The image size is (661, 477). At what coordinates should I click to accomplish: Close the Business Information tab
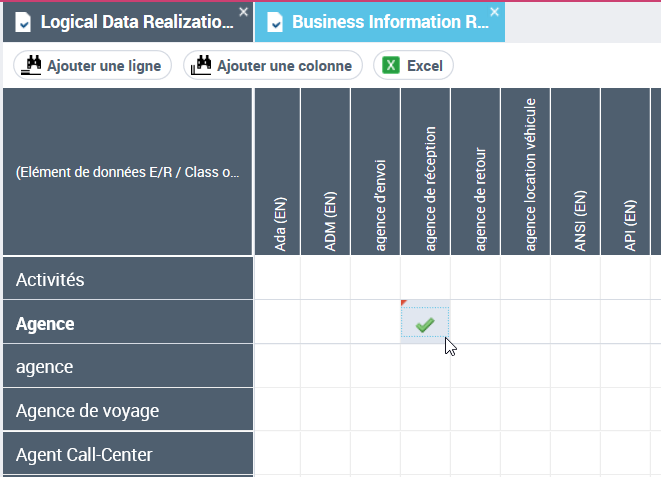(494, 12)
